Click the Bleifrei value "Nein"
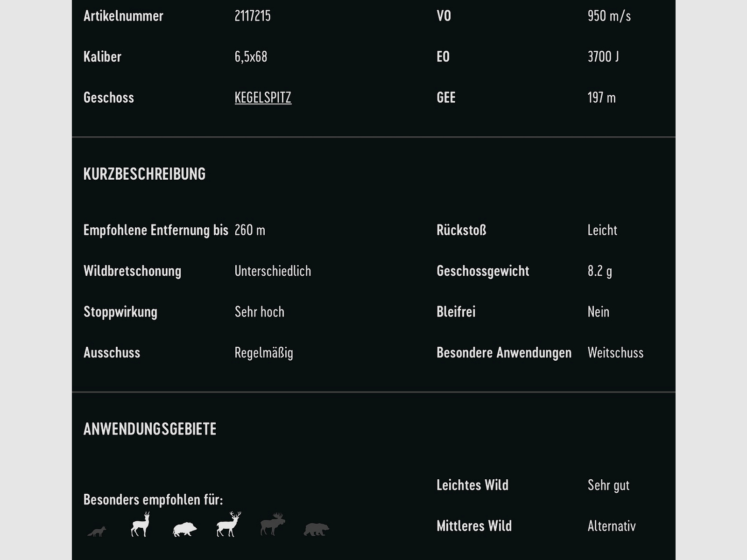747x560 pixels. pyautogui.click(x=598, y=312)
